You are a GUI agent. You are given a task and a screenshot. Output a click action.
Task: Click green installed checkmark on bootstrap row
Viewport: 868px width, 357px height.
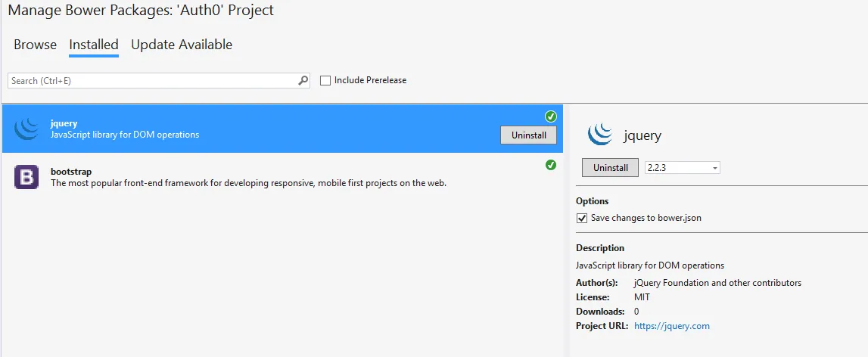pyautogui.click(x=551, y=165)
